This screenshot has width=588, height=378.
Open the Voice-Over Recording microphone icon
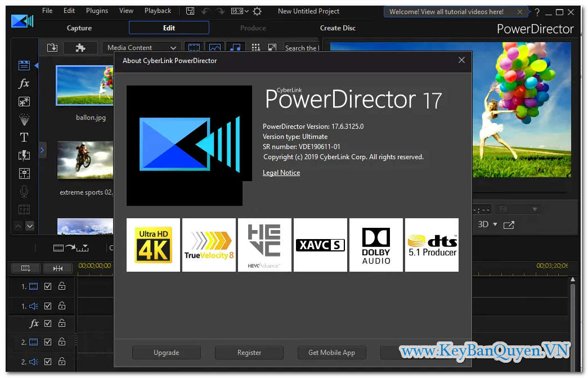coord(24,191)
